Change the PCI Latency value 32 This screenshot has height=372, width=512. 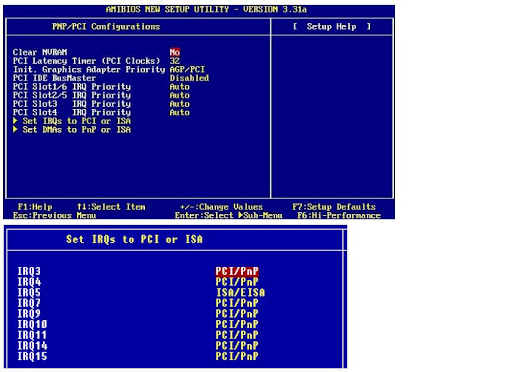click(x=175, y=61)
